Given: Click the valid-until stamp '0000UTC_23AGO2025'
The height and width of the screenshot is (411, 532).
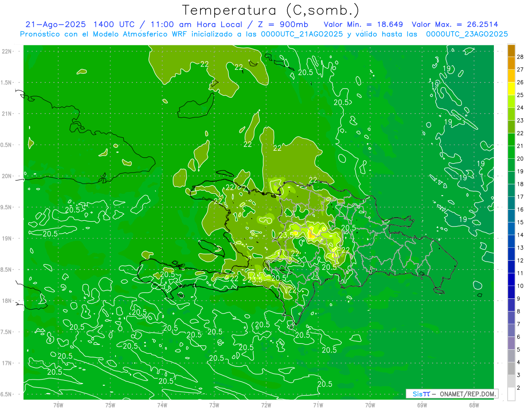Looking at the screenshot, I should pyautogui.click(x=467, y=34).
